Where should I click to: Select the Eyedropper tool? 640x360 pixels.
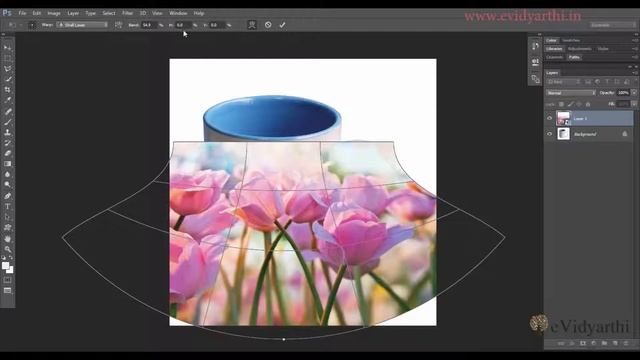point(7,100)
